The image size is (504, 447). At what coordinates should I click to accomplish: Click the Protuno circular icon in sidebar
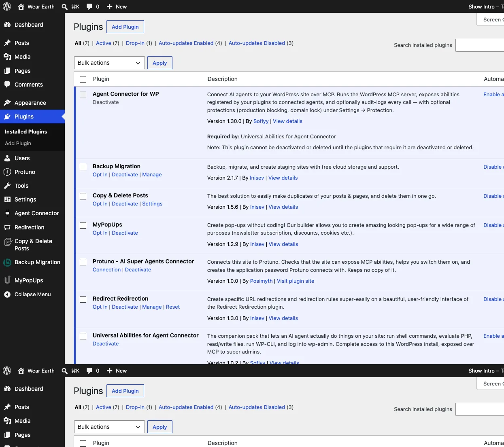pyautogui.click(x=7, y=172)
